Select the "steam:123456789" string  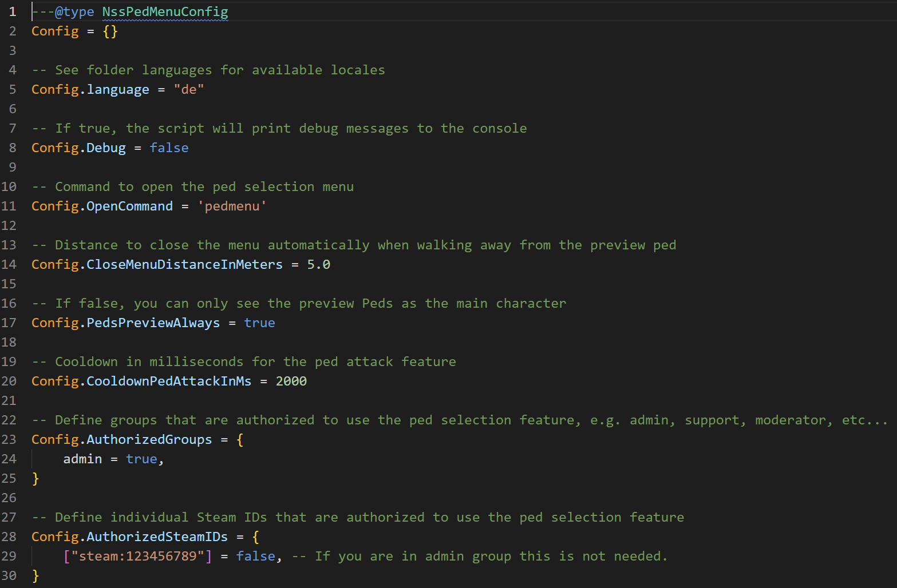(137, 556)
